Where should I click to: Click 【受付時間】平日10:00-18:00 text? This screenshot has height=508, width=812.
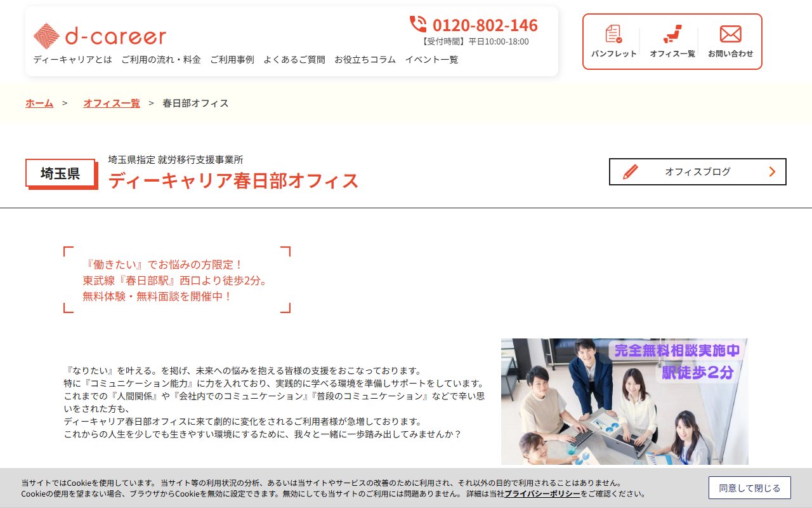(x=475, y=41)
